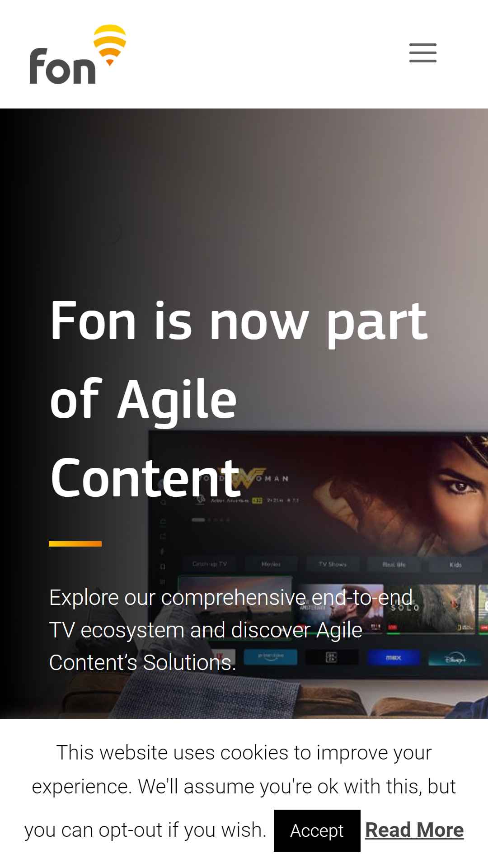
Task: Click the TV Shows tab
Action: coord(333,564)
